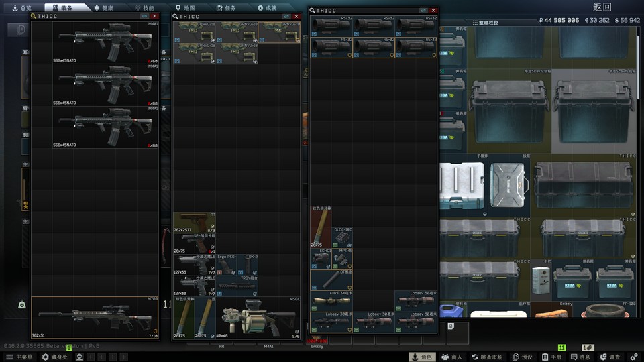Close the THICC window containing M4A1 rifles
Image resolution: width=644 pixels, height=362 pixels.
click(154, 16)
